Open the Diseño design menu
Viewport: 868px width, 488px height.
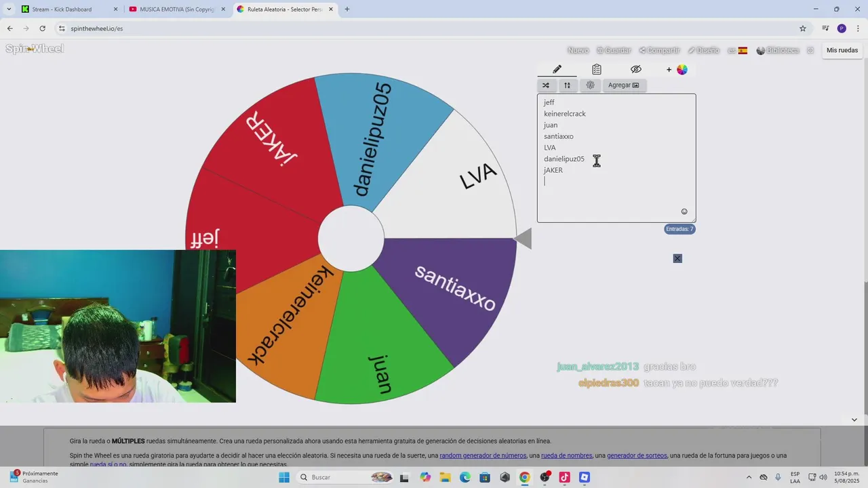[703, 50]
